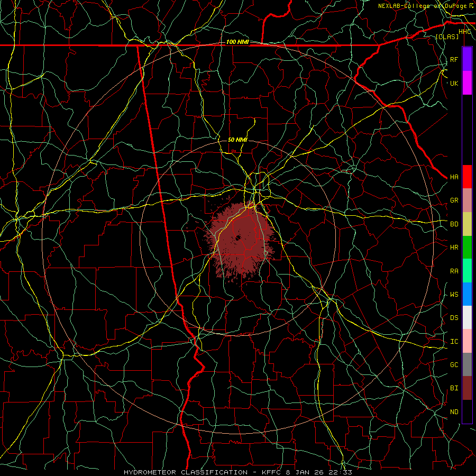Click the ND black legend swatch

point(467,411)
